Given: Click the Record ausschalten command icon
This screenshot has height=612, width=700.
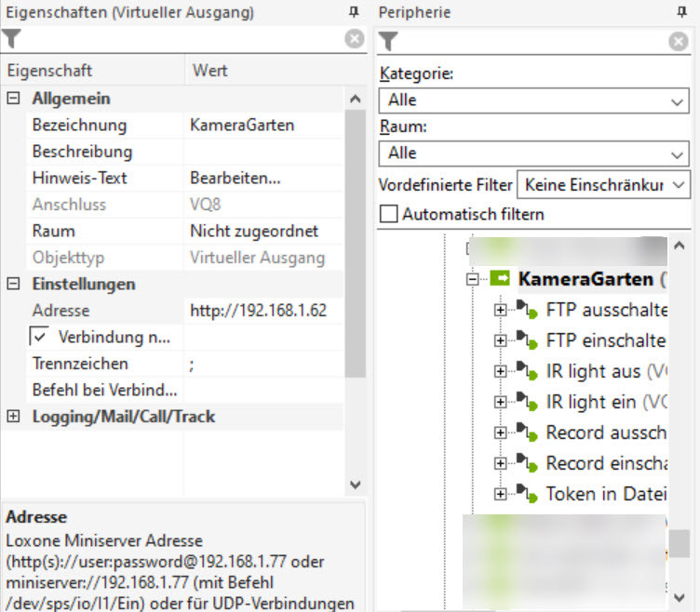Looking at the screenshot, I should click(x=527, y=432).
